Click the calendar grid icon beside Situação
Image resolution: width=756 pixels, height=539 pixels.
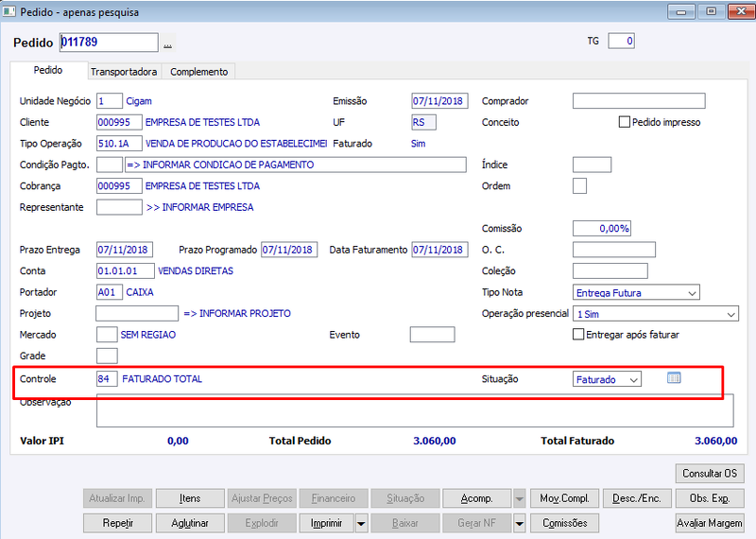coord(674,378)
